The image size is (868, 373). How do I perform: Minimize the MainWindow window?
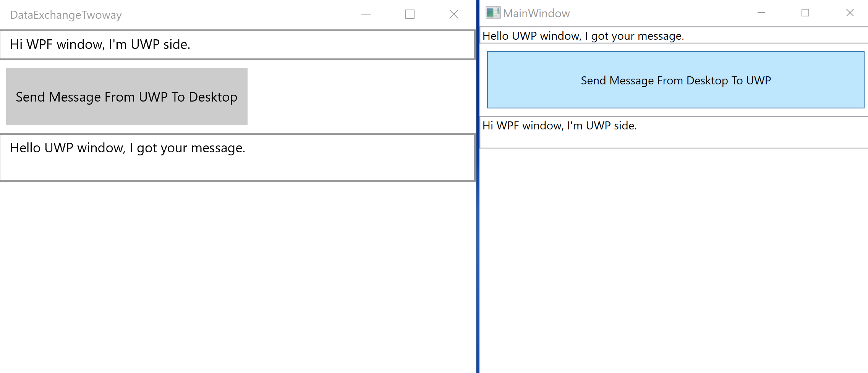click(761, 13)
